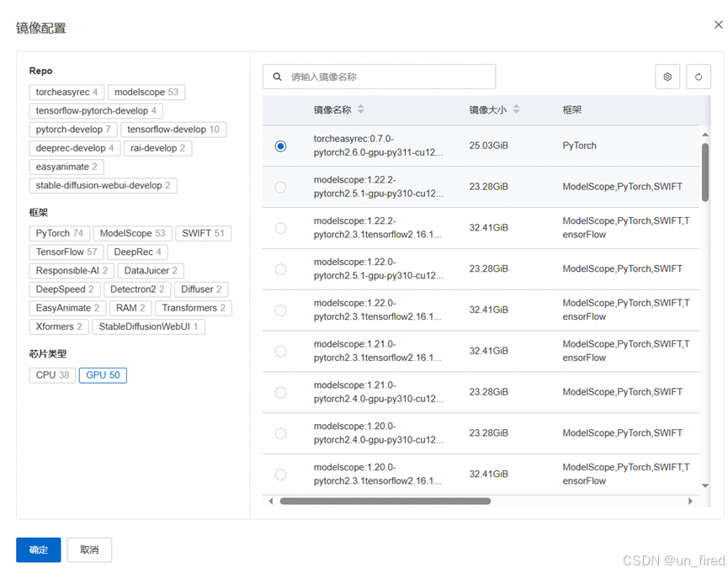Filter by Xformers framework tag
The width and height of the screenshot is (728, 573).
tap(59, 326)
